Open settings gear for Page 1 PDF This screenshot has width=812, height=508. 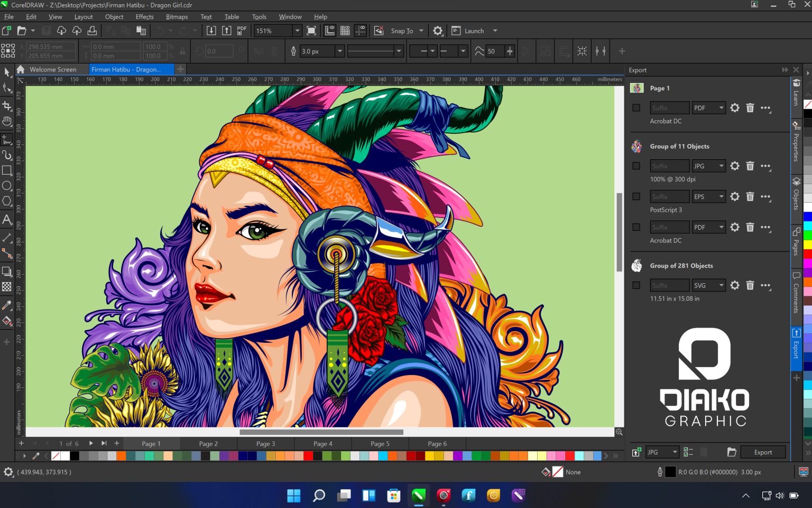[735, 108]
